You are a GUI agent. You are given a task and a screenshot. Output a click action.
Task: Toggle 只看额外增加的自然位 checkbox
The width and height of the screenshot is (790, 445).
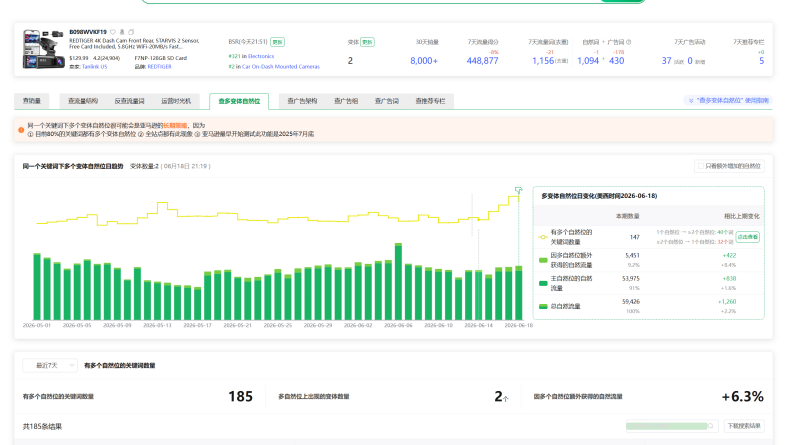700,166
